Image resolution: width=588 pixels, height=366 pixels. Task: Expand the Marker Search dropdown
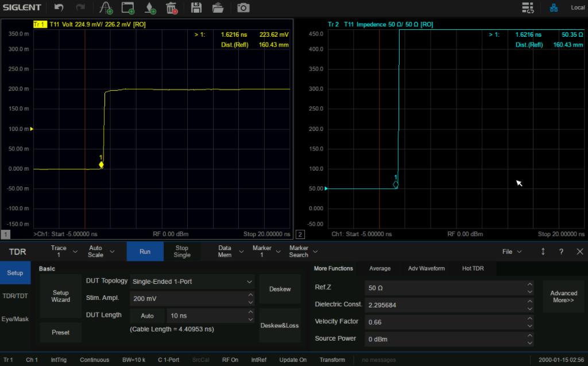315,252
